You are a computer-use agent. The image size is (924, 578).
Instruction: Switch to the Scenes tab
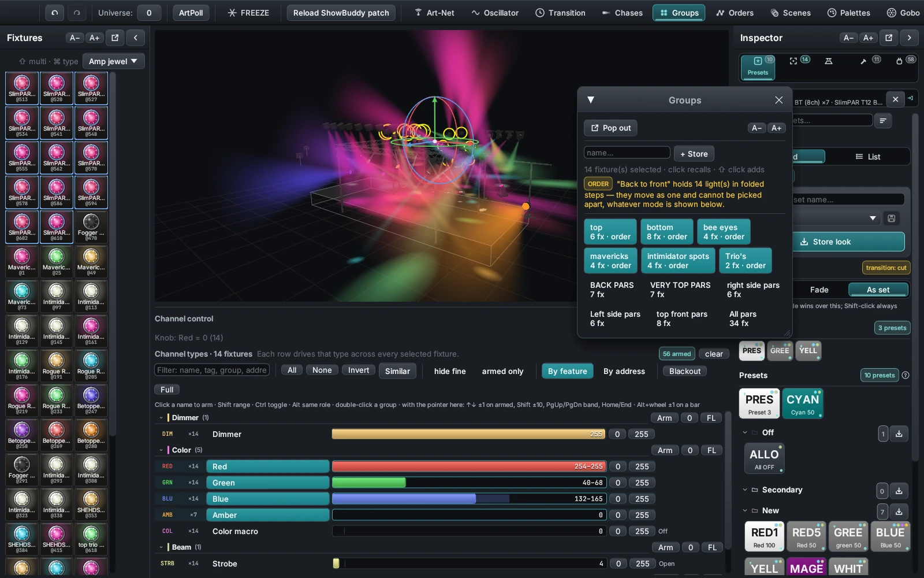pos(791,13)
